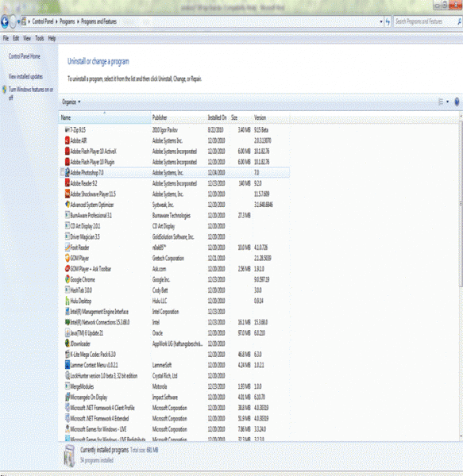This screenshot has width=463, height=476.
Task: Expand the Programs breadcrumb arrow
Action: point(78,21)
